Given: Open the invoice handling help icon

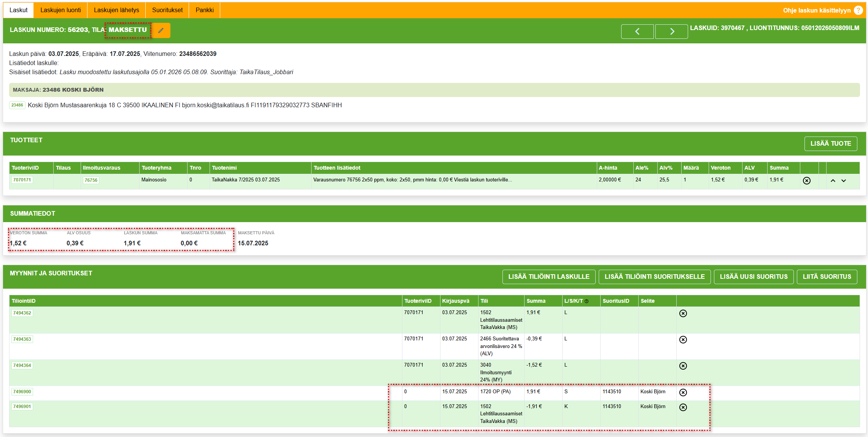Looking at the screenshot, I should (x=858, y=10).
